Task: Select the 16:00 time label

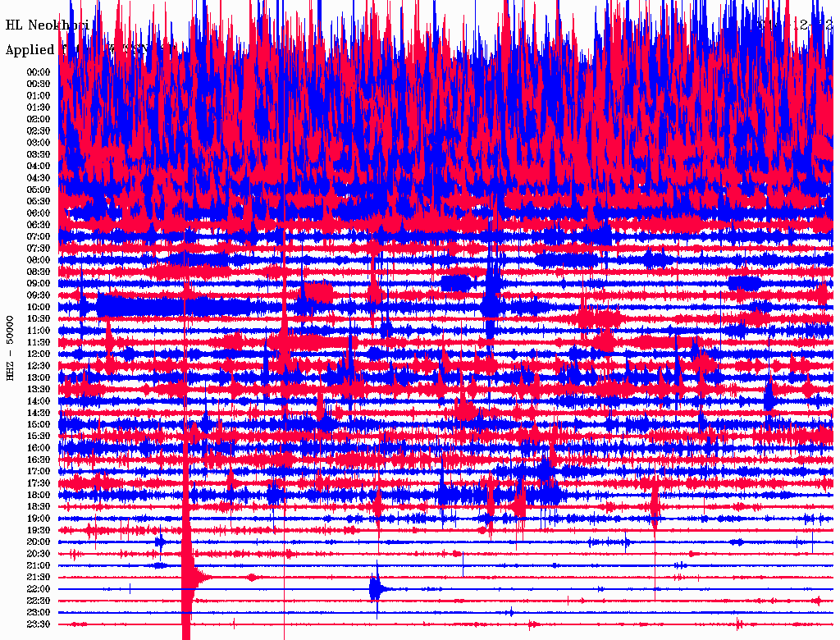Action: tap(39, 448)
